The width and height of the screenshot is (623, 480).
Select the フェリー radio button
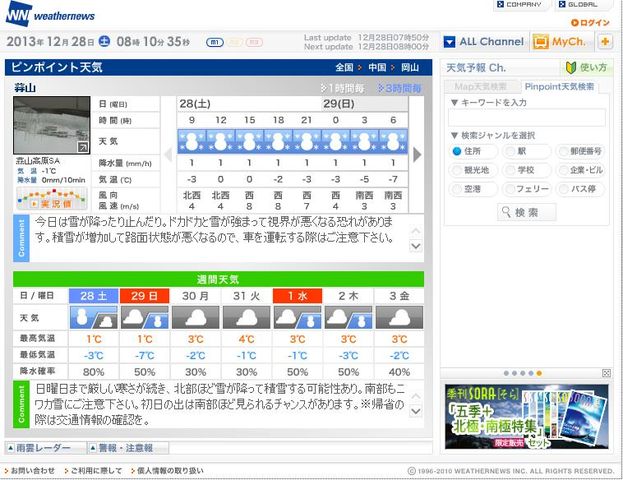tap(509, 189)
